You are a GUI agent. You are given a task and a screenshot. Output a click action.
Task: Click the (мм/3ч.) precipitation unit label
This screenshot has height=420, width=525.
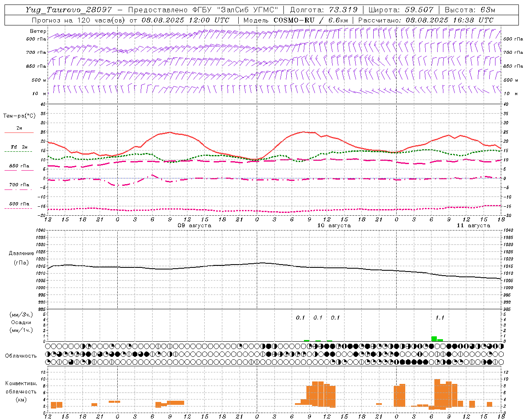21,315
